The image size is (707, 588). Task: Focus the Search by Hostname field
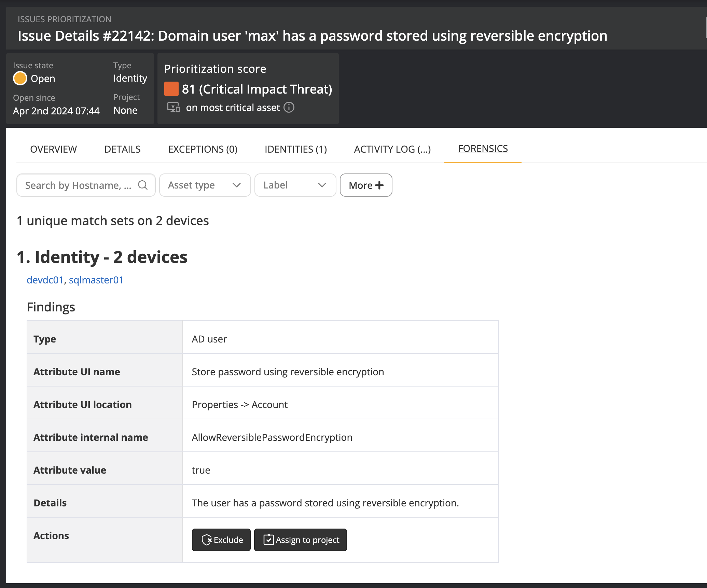[79, 185]
